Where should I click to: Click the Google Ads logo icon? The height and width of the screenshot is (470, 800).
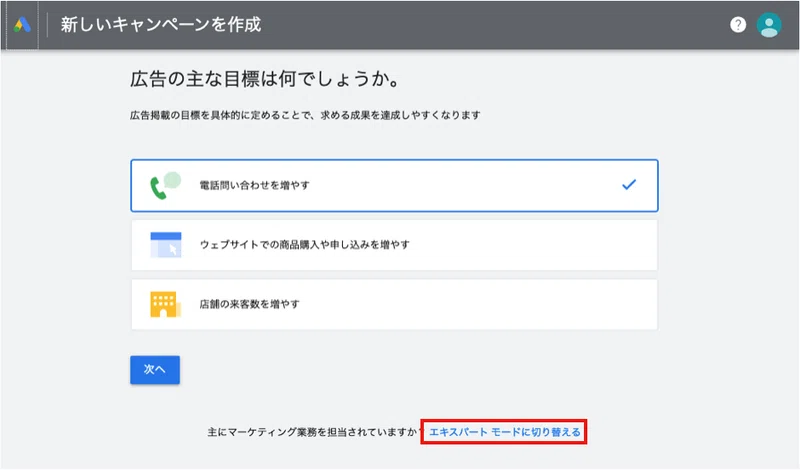pos(22,24)
